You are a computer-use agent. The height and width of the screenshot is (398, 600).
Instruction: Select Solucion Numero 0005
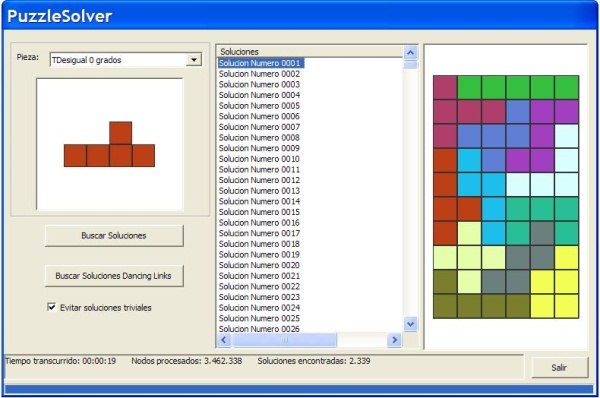click(259, 106)
